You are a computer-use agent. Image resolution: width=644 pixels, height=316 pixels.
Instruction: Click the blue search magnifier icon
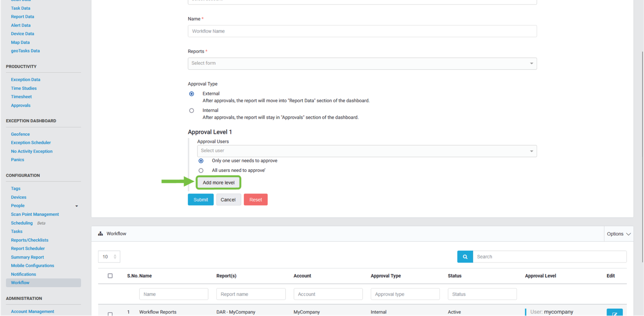point(465,257)
